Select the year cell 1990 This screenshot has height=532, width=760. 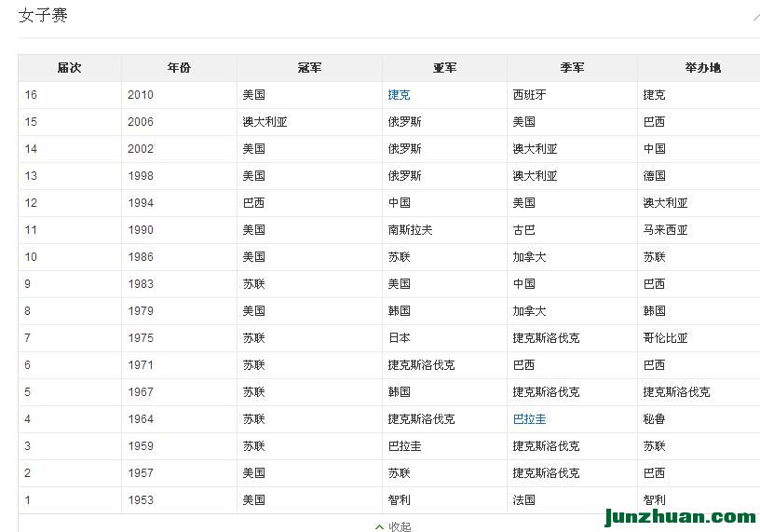point(141,230)
